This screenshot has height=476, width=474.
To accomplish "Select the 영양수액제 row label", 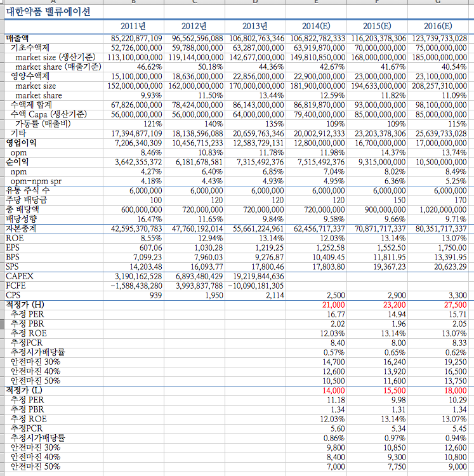I will pos(30,76).
